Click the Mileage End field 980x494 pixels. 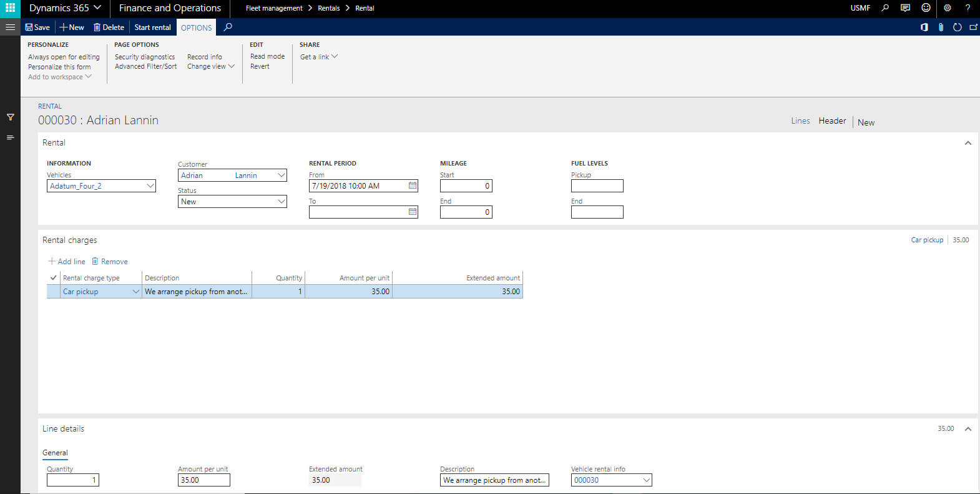pyautogui.click(x=466, y=212)
